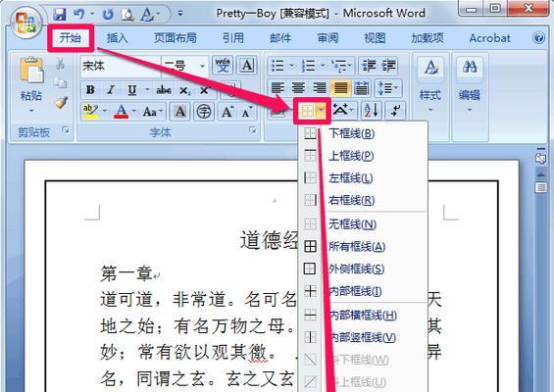Open the numbering list dropdown

(323, 66)
